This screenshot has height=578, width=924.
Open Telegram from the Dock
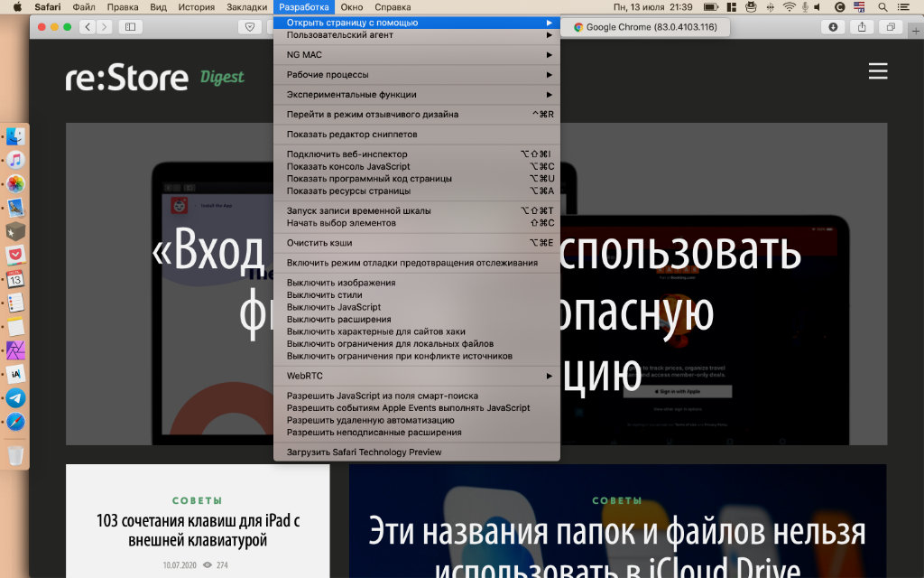[16, 398]
